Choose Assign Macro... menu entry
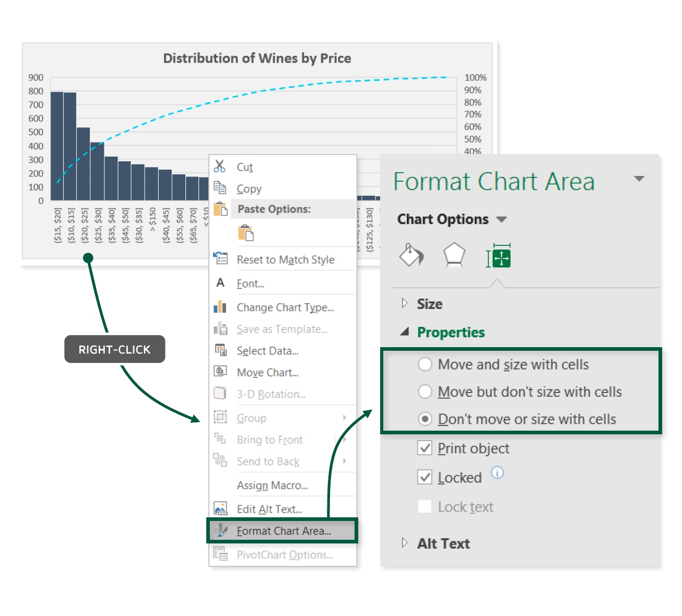Viewport: 682px width, 616px height. point(283,485)
